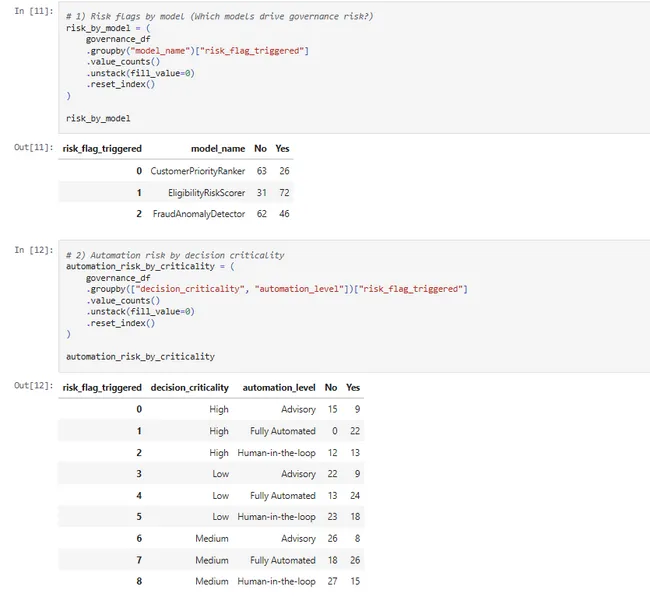The height and width of the screenshot is (607, 650).
Task: Click the Yes value 72 in first table
Action: point(282,192)
